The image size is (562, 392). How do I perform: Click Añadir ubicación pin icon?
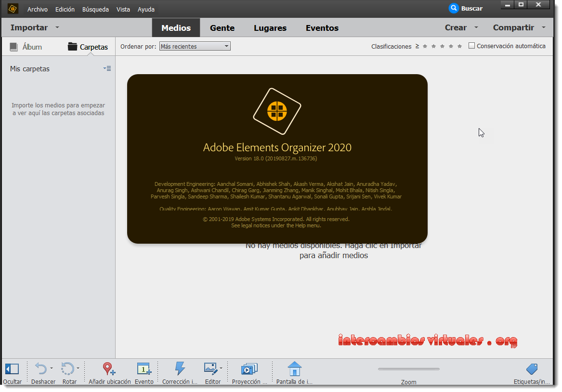109,369
